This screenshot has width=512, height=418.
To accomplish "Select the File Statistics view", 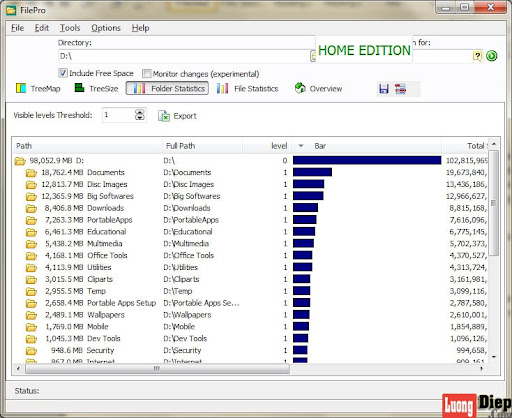I will click(x=247, y=88).
